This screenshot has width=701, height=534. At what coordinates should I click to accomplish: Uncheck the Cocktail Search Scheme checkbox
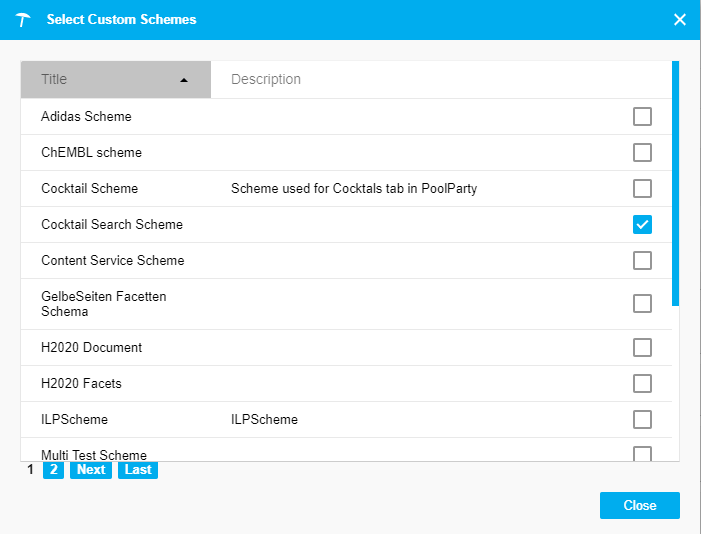click(642, 225)
